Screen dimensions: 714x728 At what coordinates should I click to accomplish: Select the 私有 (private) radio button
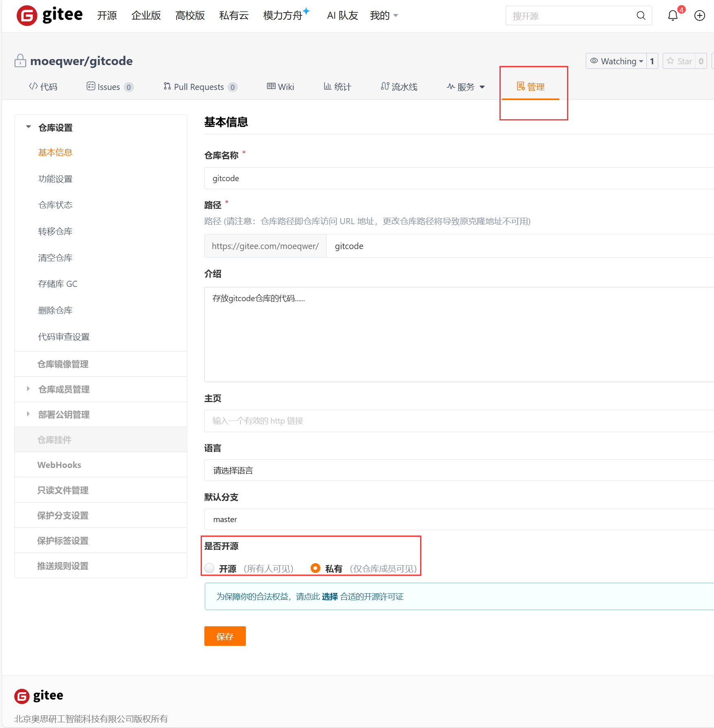pyautogui.click(x=315, y=568)
